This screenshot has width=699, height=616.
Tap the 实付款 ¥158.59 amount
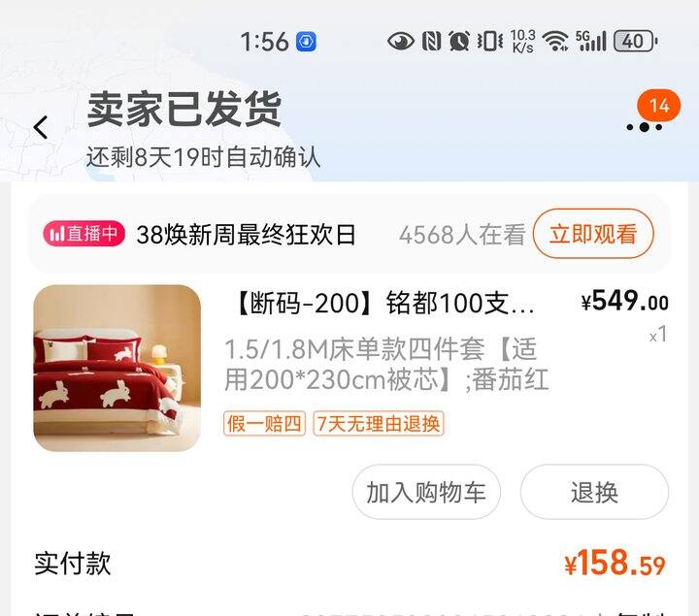tap(615, 563)
